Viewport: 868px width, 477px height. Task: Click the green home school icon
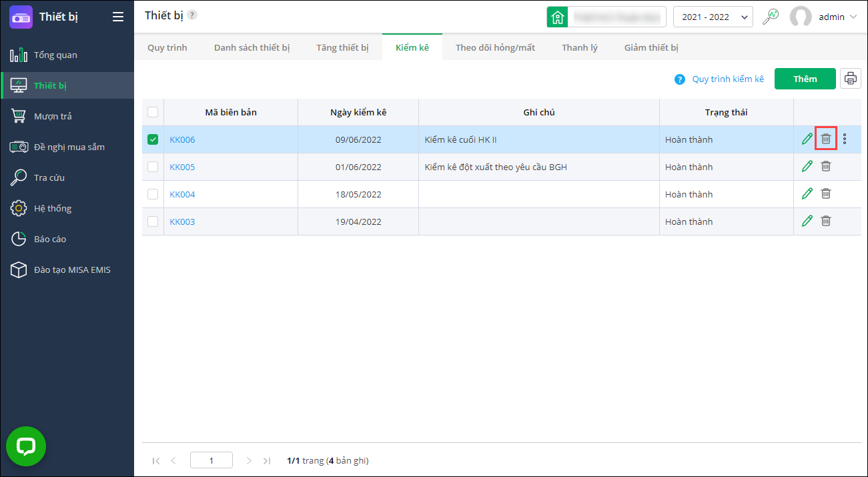pos(557,17)
